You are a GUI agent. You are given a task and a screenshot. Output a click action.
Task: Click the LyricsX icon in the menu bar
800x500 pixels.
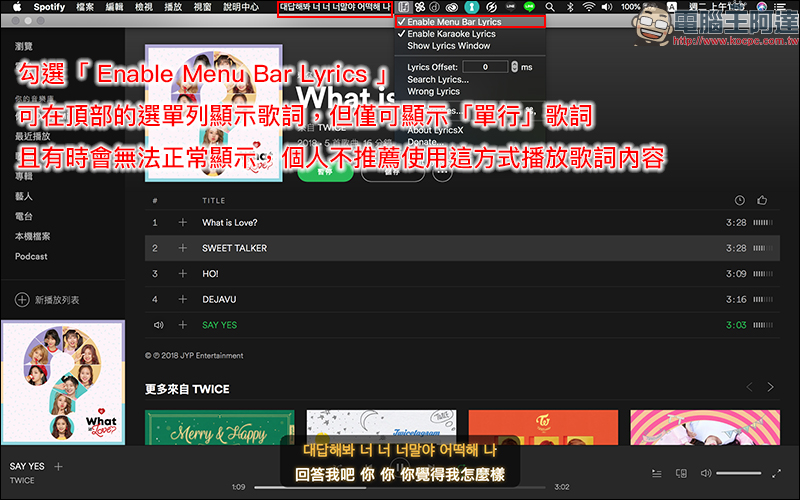(x=402, y=7)
